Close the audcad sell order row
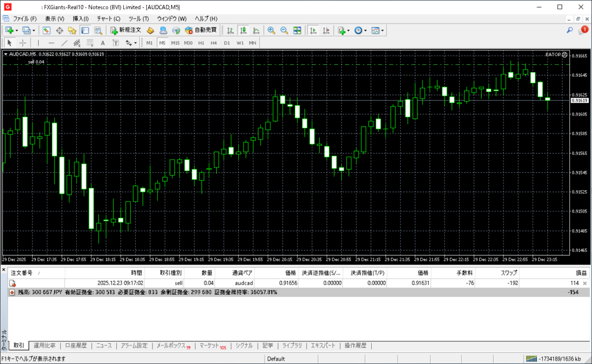Image resolution: width=592 pixels, height=364 pixels. [584, 283]
